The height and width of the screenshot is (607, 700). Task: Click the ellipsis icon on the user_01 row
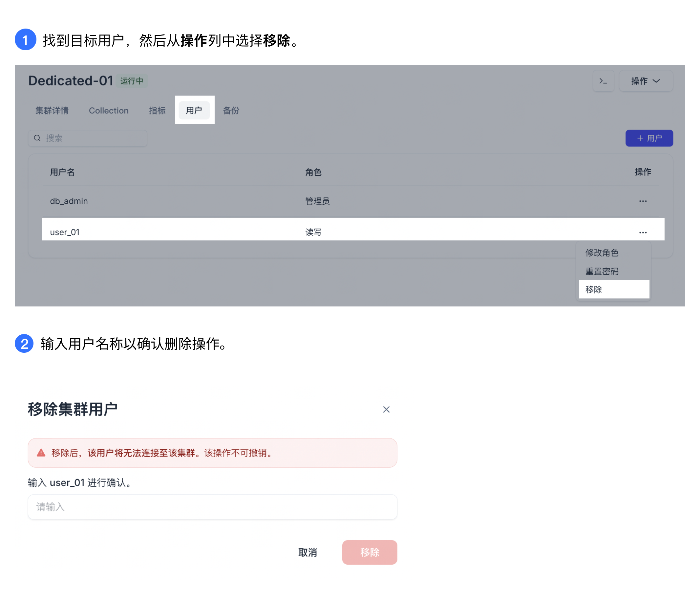643,232
